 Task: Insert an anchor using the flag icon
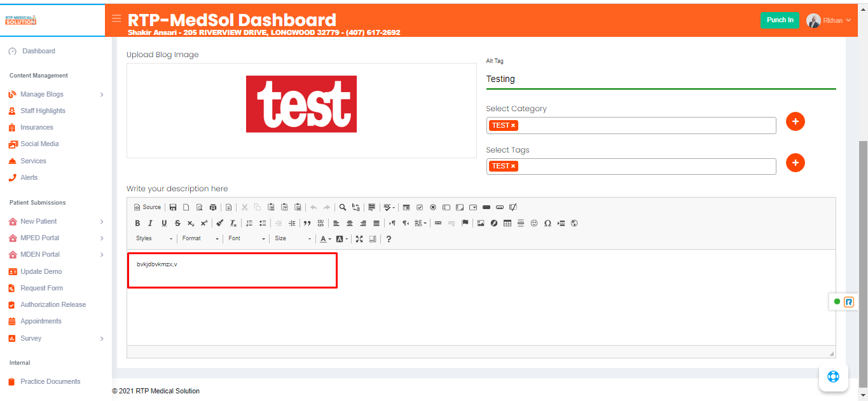(465, 223)
